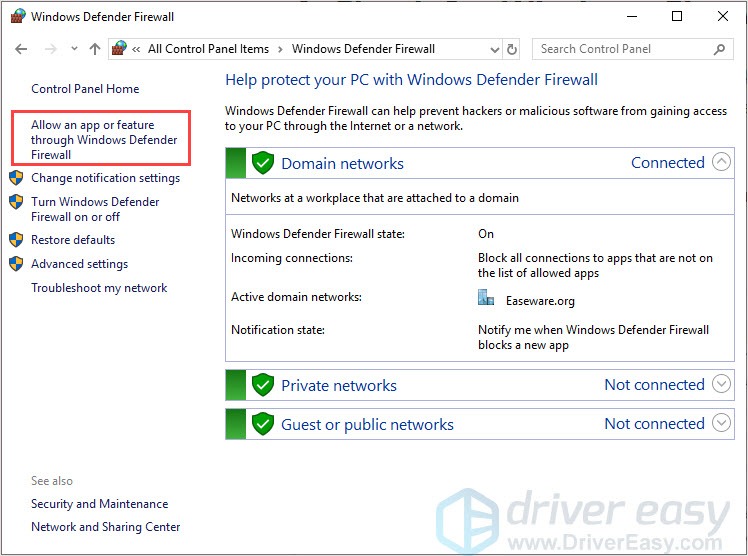Expand the address bar history dropdown

(495, 49)
